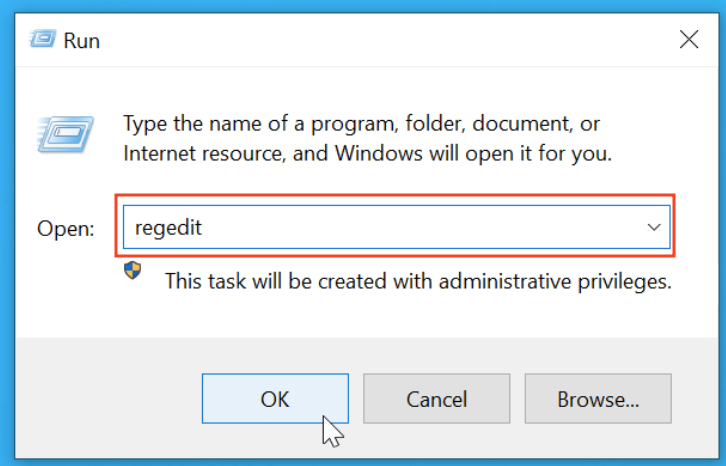Expand the Open command history dropdown
726x466 pixels.
(x=654, y=227)
